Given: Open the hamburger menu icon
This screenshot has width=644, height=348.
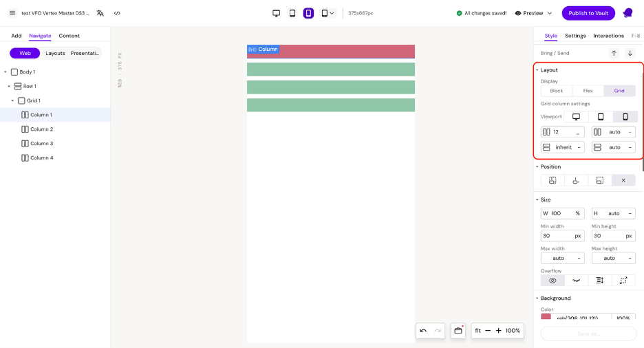Looking at the screenshot, I should (x=12, y=13).
